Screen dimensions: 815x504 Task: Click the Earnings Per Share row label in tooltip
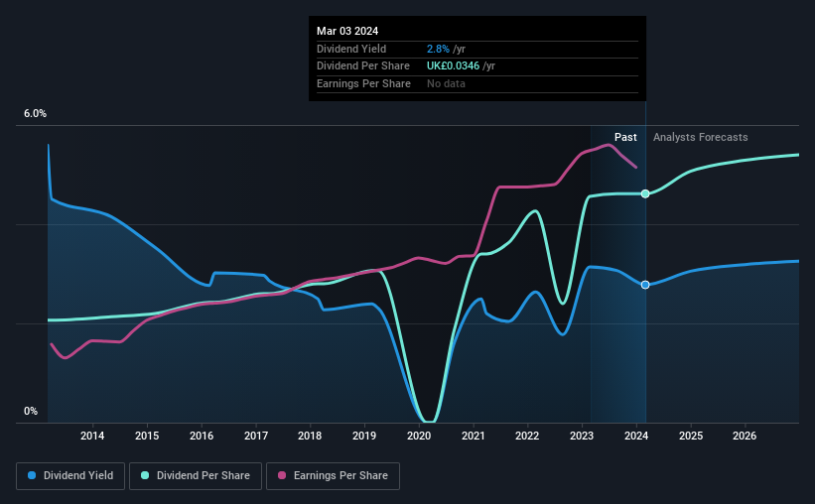[x=363, y=83]
